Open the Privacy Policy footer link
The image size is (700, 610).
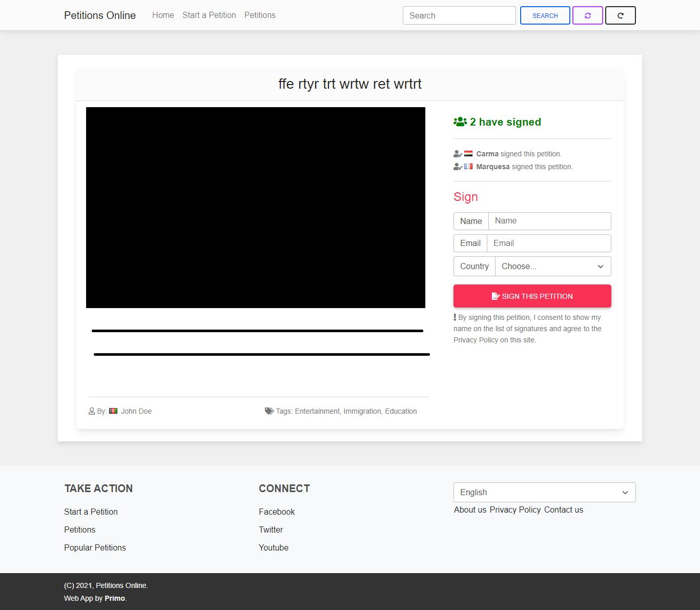click(515, 510)
